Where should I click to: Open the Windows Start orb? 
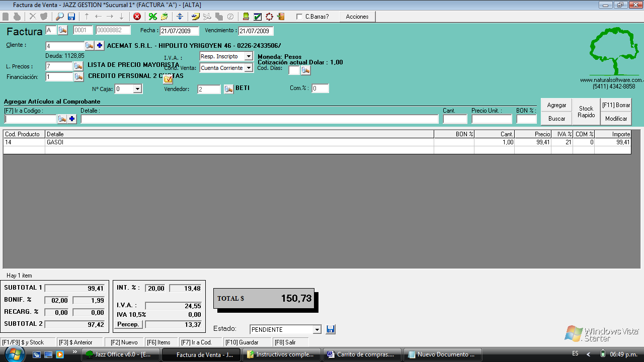pyautogui.click(x=14, y=353)
